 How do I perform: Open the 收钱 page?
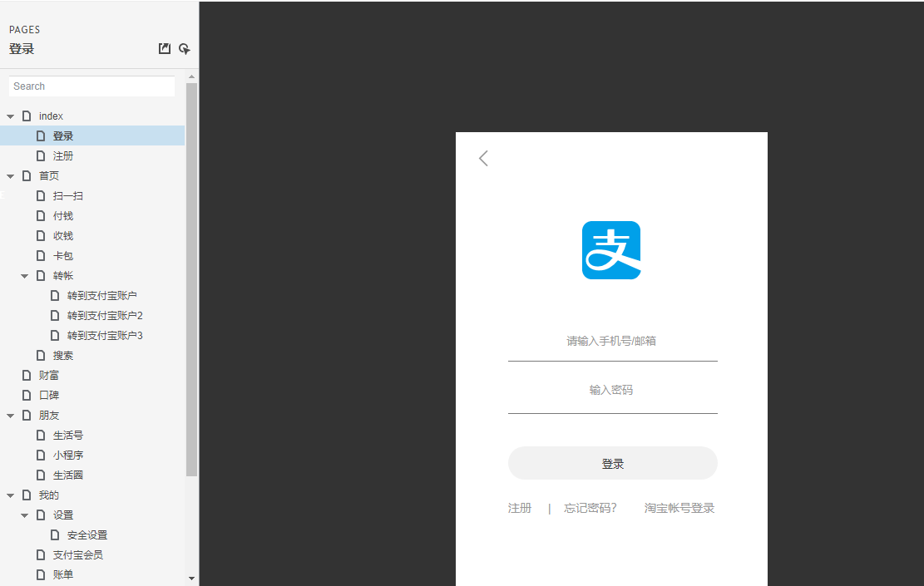point(63,235)
